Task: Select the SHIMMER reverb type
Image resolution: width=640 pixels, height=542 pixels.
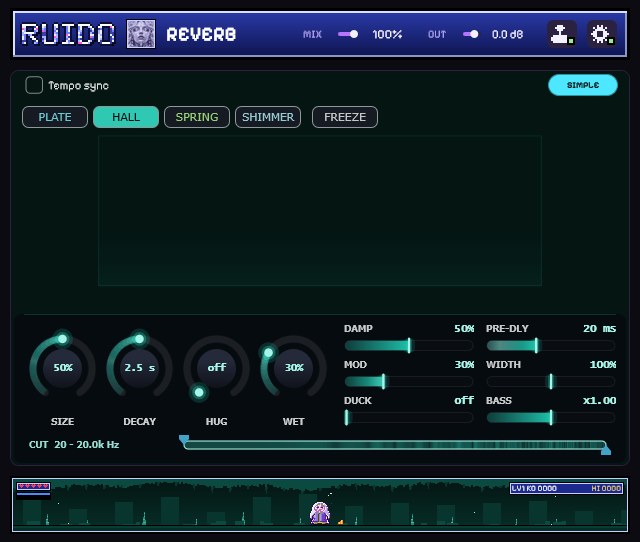Action: coord(268,117)
